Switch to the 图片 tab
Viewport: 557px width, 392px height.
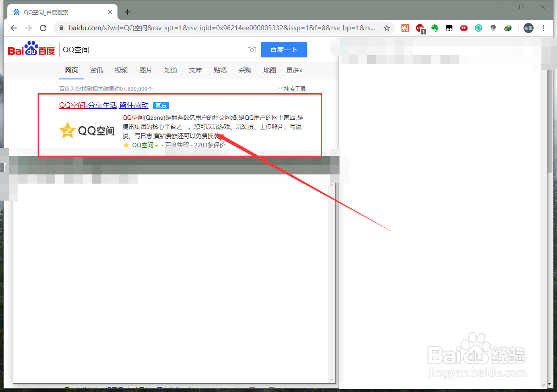(x=146, y=70)
